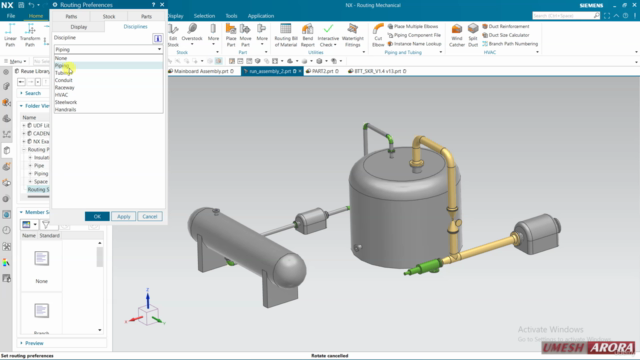
Task: Switch to PART2.prt document tab
Action: 322,71
